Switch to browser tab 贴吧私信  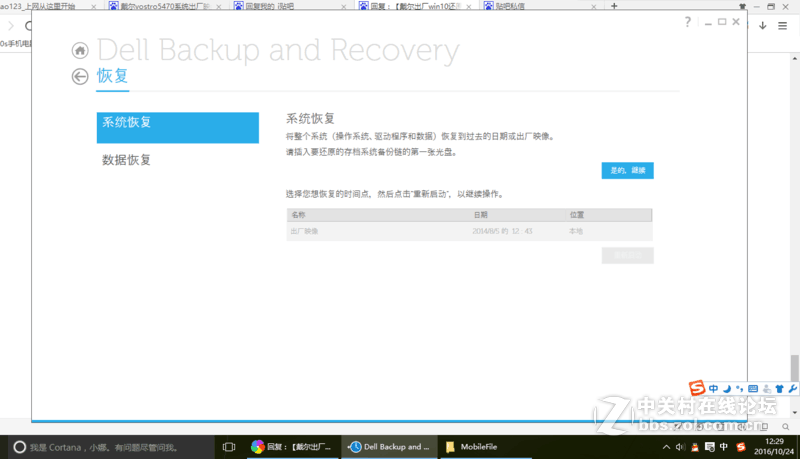pos(539,6)
